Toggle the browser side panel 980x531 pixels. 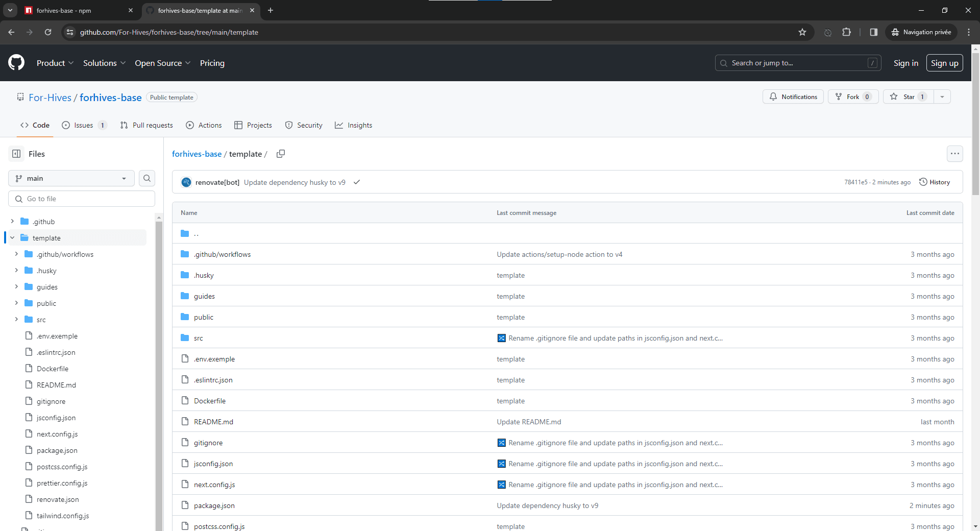click(x=874, y=32)
